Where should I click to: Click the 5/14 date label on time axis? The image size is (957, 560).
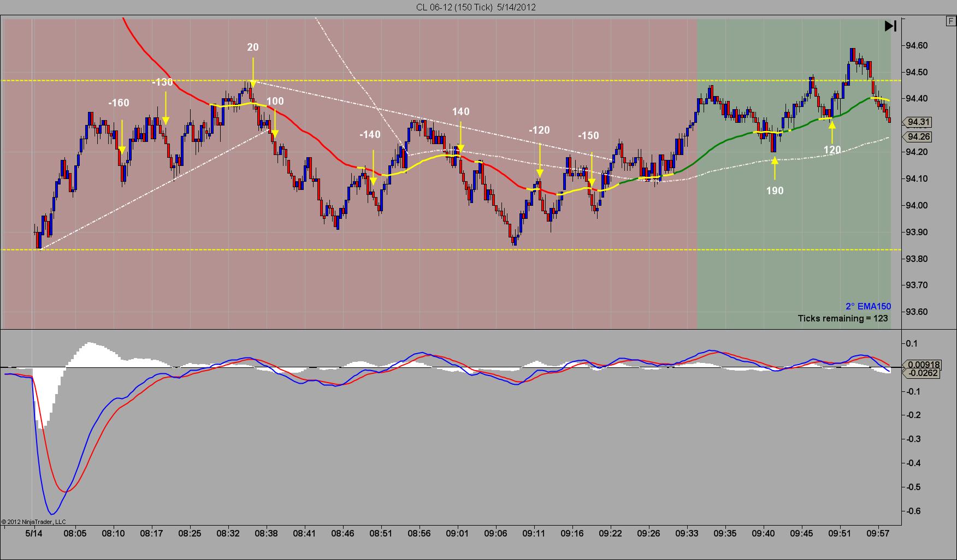click(33, 533)
